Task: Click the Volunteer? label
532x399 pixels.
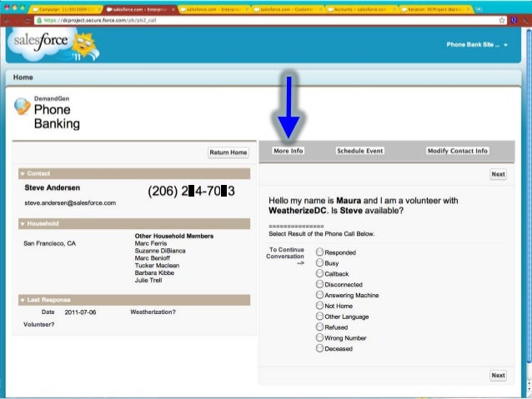Action: click(38, 324)
